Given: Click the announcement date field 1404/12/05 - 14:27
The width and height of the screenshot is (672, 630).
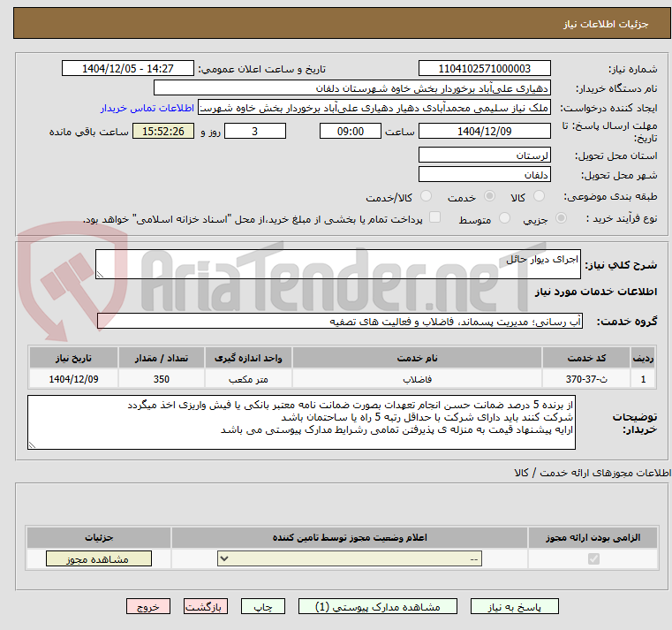Looking at the screenshot, I should tap(128, 69).
